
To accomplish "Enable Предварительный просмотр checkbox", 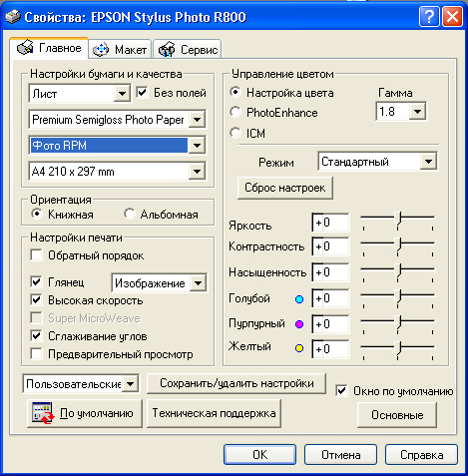I will [x=36, y=353].
